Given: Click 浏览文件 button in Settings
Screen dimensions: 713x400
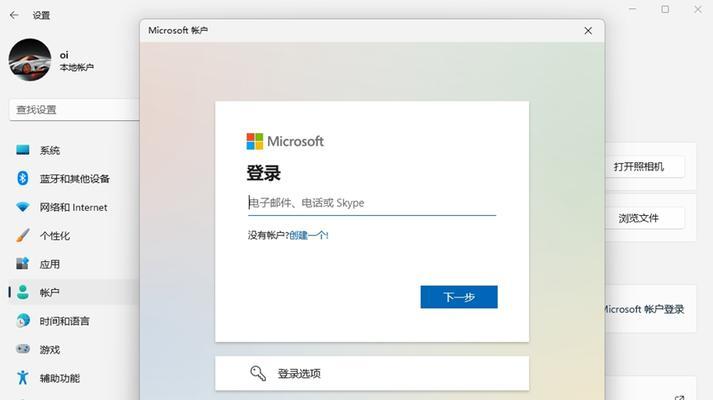Looking at the screenshot, I should pyautogui.click(x=639, y=218).
